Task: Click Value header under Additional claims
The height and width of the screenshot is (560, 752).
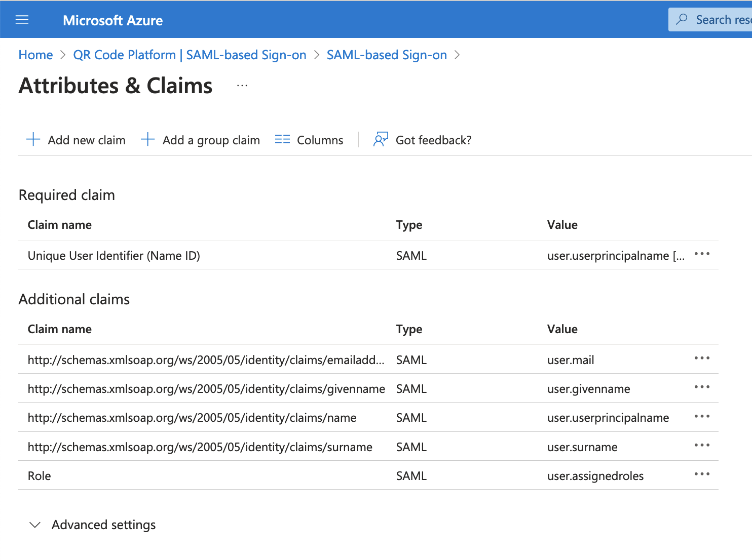Action: (562, 329)
